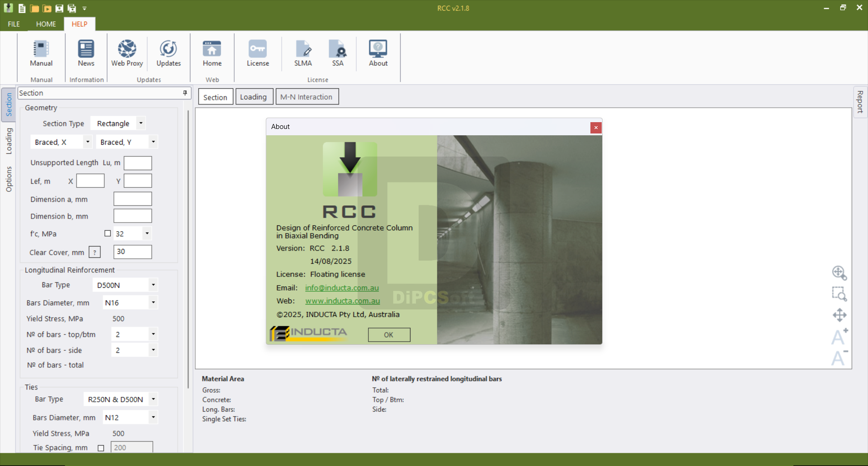The height and width of the screenshot is (466, 868).
Task: Open the License key button
Action: [258, 53]
